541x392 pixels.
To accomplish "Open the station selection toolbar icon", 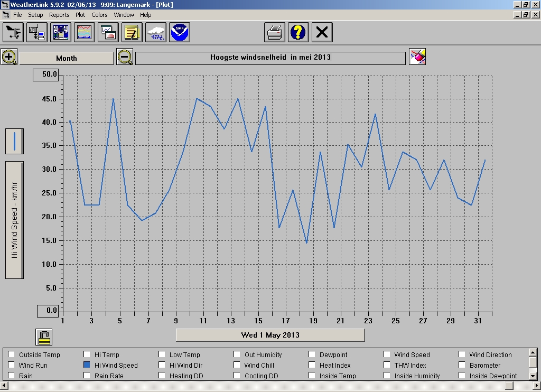I will tap(13, 32).
